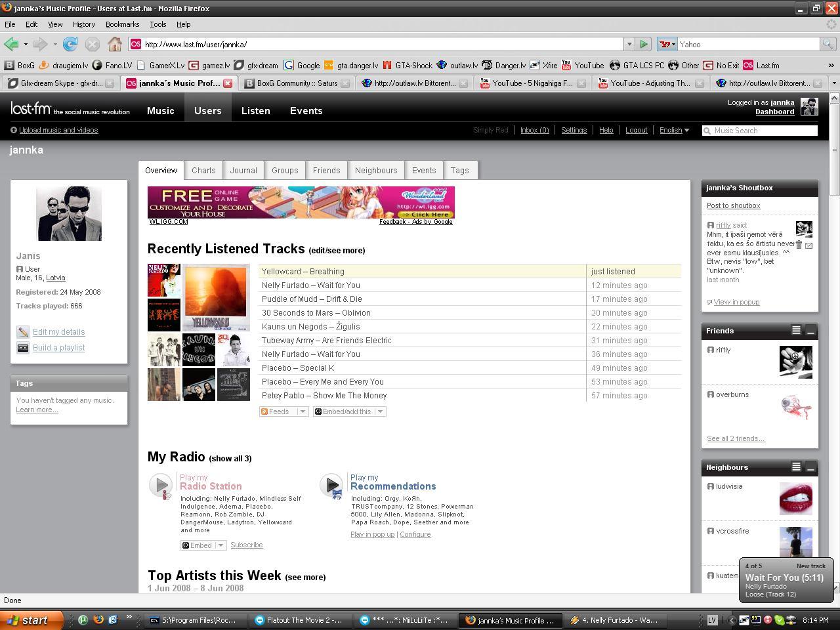The width and height of the screenshot is (840, 630).
Task: Switch to the Journal tab
Action: point(243,170)
